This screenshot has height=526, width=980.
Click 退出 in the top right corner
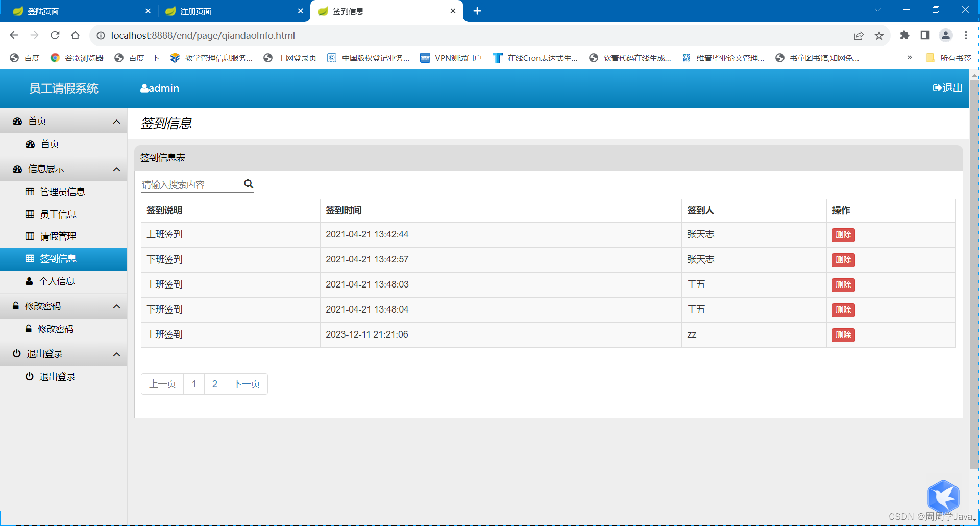point(947,88)
